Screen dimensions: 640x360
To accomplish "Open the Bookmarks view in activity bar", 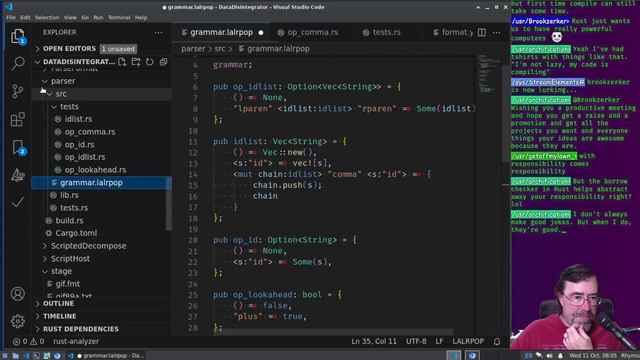I will (x=18, y=147).
